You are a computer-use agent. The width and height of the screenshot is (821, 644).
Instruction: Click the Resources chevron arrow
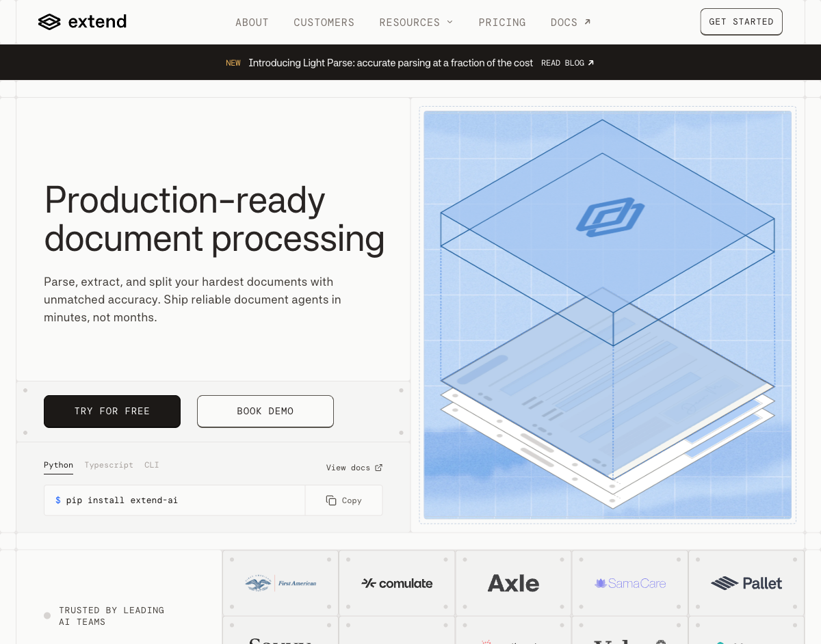(449, 22)
